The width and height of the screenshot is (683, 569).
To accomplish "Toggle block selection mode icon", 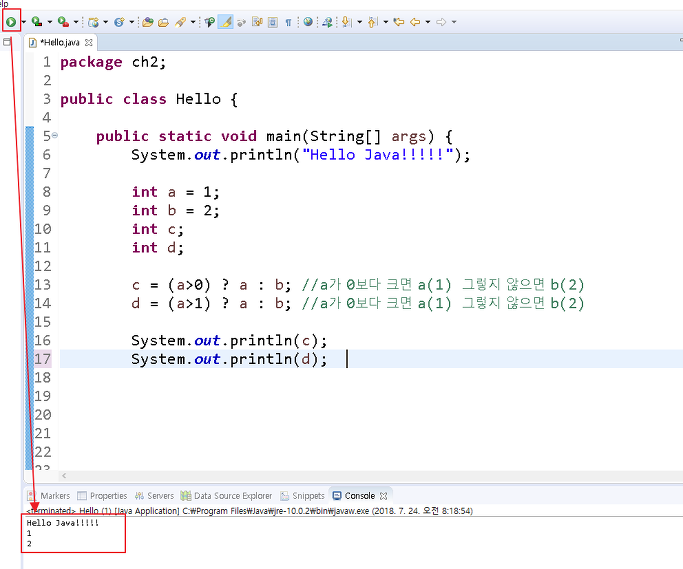I will tap(273, 22).
